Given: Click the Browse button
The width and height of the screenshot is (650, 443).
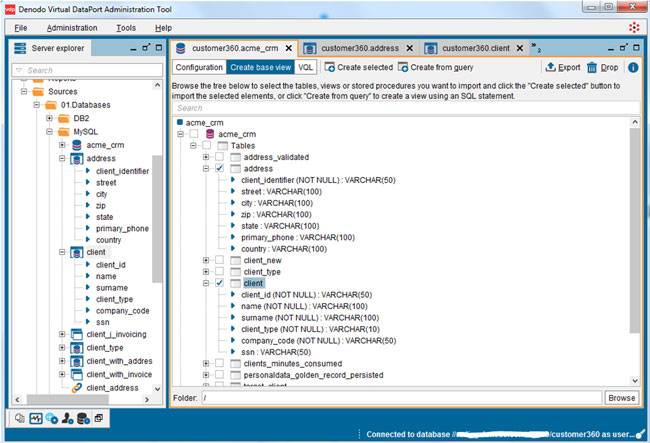Looking at the screenshot, I should tap(621, 398).
